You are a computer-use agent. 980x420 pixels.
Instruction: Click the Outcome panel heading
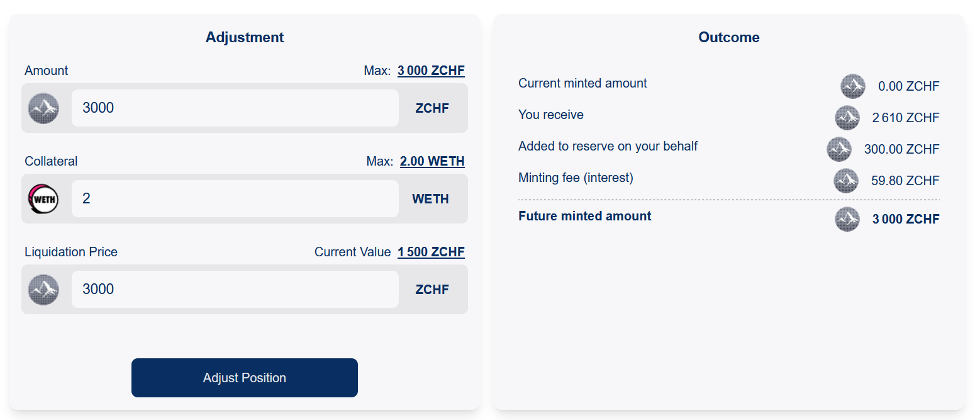729,37
